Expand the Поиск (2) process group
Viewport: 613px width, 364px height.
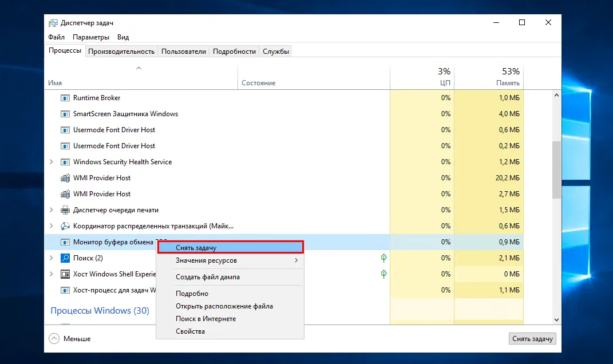tap(52, 258)
